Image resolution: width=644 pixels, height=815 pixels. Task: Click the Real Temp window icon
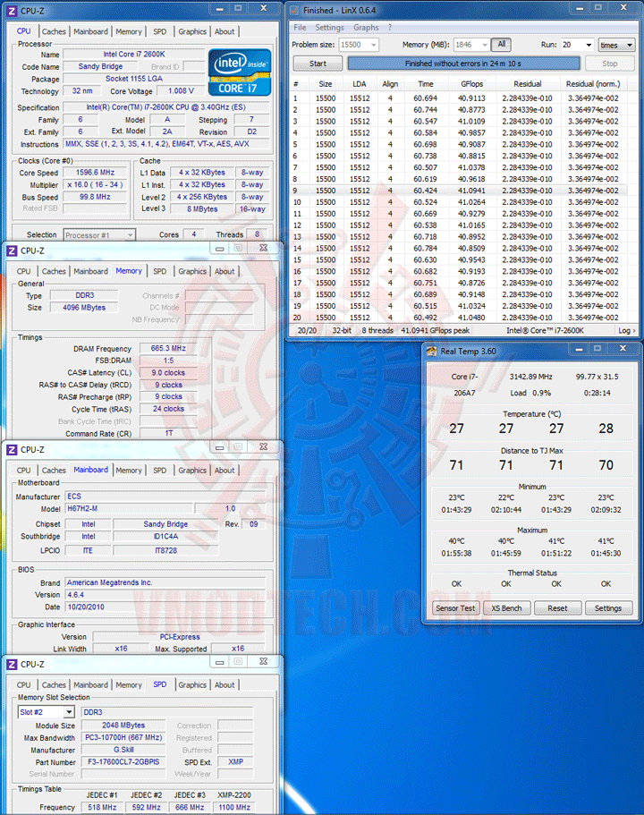click(431, 352)
